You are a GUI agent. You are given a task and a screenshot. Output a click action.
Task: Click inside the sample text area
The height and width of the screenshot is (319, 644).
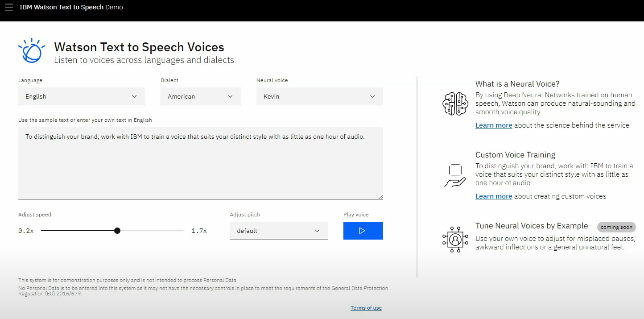201,163
